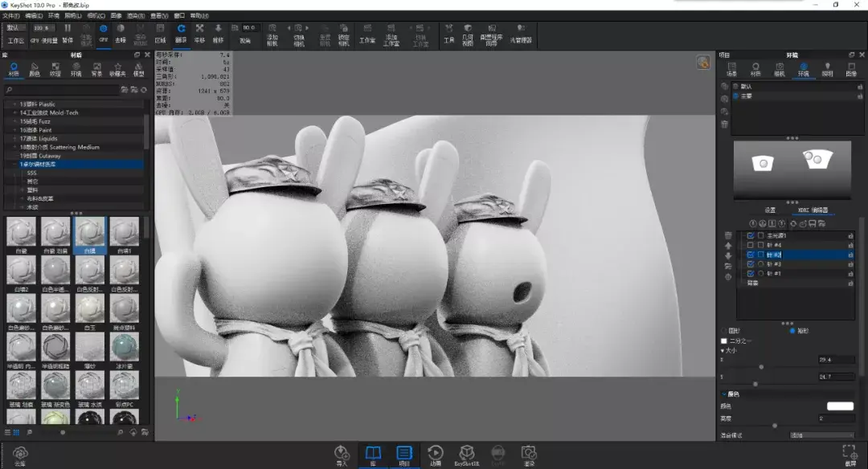Toggle the 针 #3 pin checkbox

click(x=751, y=264)
